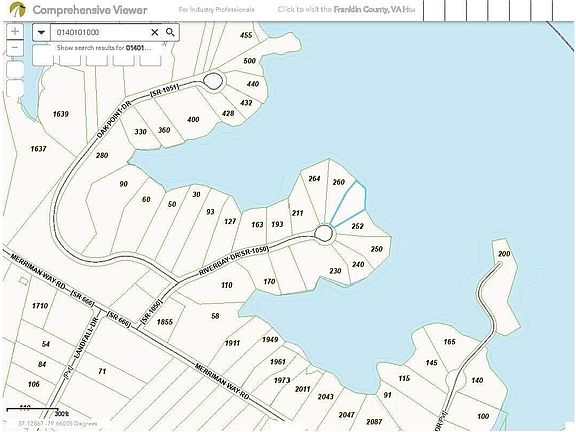
Task: Identify parcel labeled 330
Action: [140, 132]
